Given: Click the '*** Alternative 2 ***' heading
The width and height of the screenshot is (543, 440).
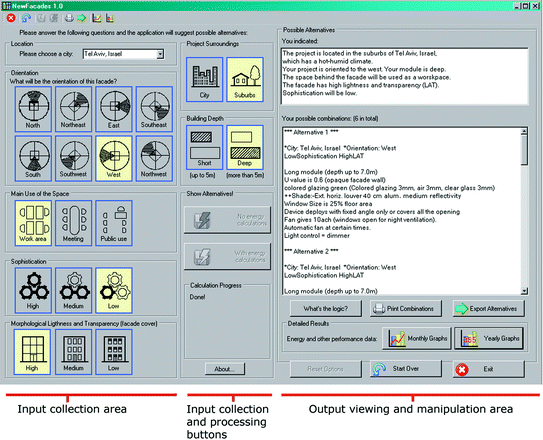Looking at the screenshot, I should [x=311, y=252].
